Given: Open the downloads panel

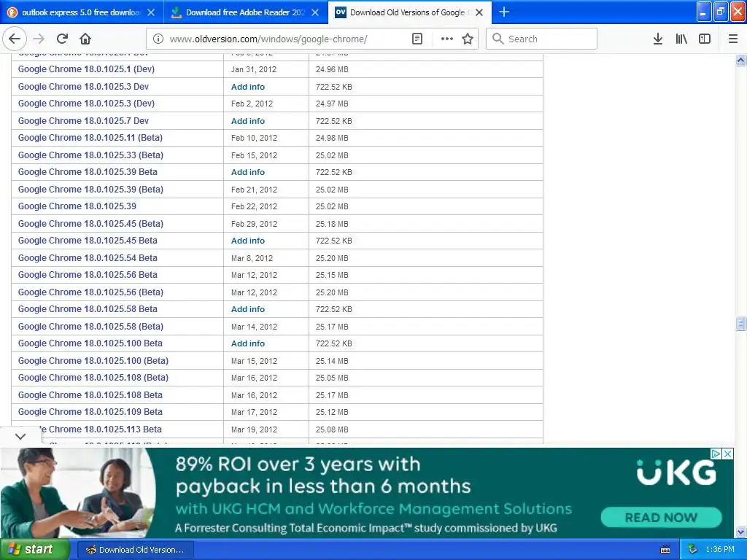Looking at the screenshot, I should pyautogui.click(x=657, y=39).
